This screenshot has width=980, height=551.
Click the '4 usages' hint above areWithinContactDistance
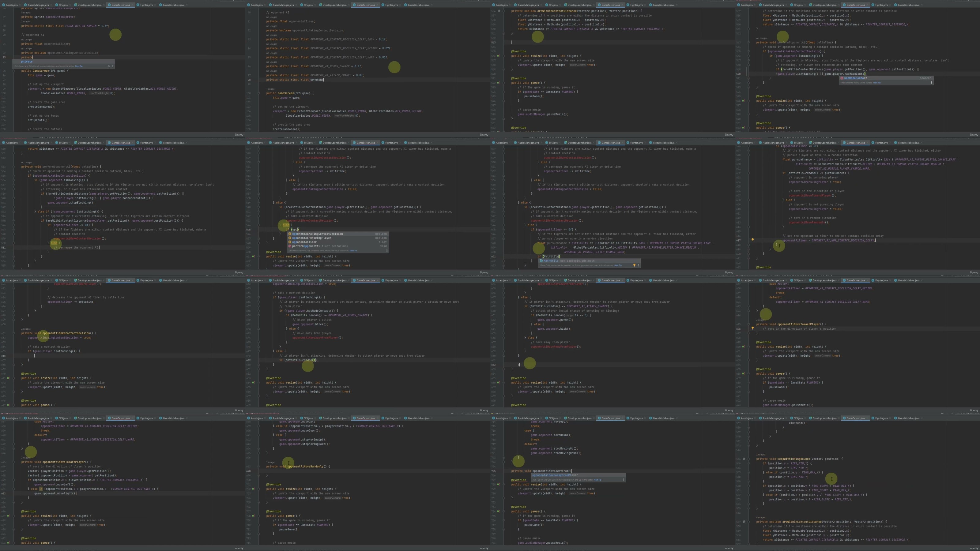point(761,518)
